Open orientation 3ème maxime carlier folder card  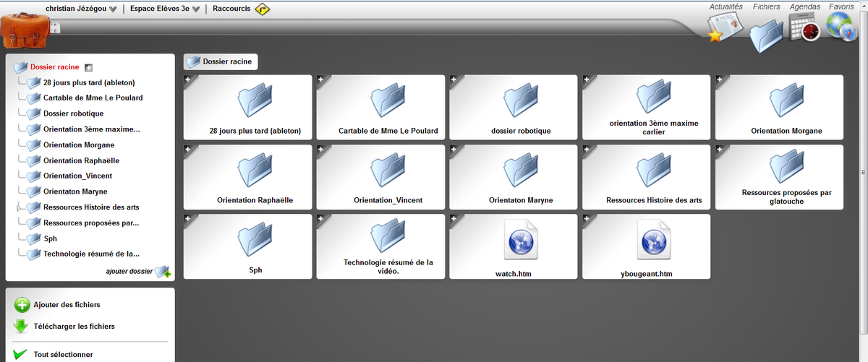tap(647, 107)
